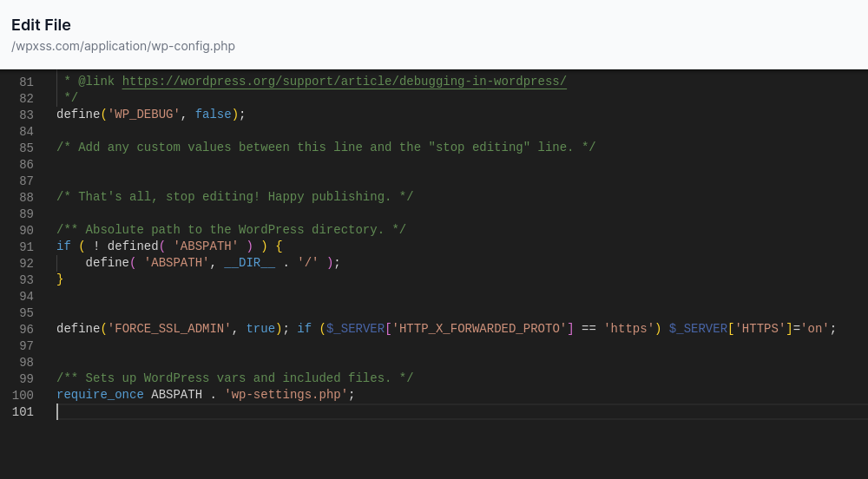Image resolution: width=868 pixels, height=479 pixels.
Task: Click 'Absolute path to the WordPress directory' comment
Action: click(x=232, y=230)
